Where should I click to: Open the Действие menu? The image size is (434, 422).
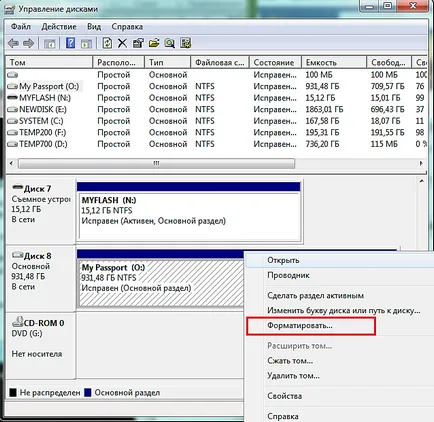59,27
